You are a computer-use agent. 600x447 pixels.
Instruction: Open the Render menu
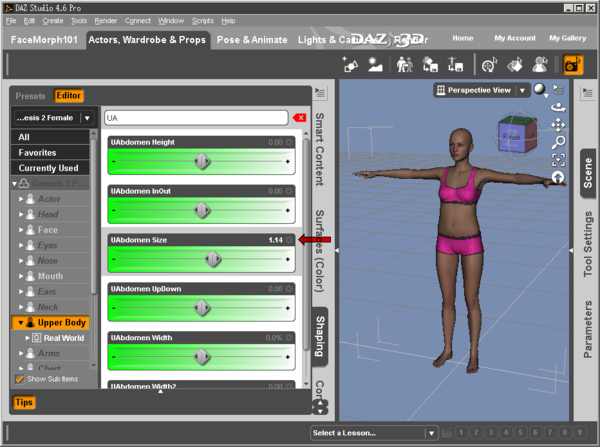pos(106,21)
